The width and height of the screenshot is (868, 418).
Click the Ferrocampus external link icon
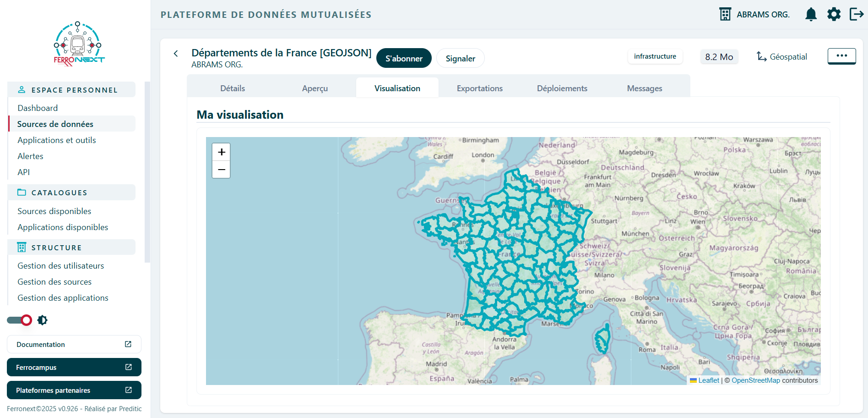click(129, 367)
